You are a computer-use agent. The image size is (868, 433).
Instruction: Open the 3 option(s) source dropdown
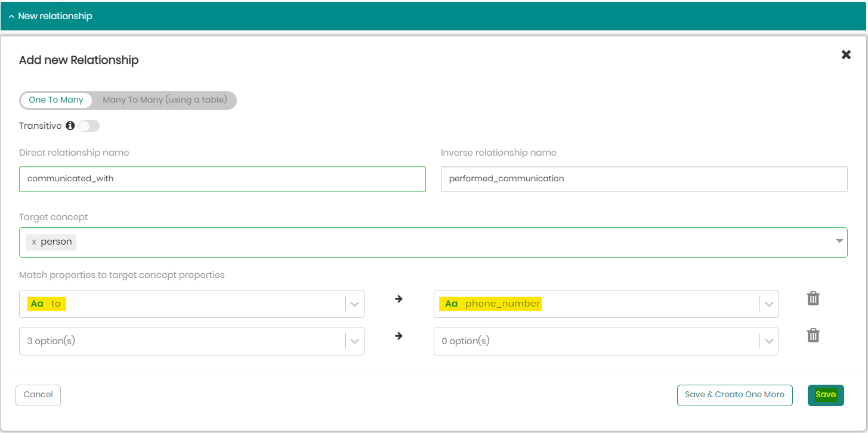[354, 341]
